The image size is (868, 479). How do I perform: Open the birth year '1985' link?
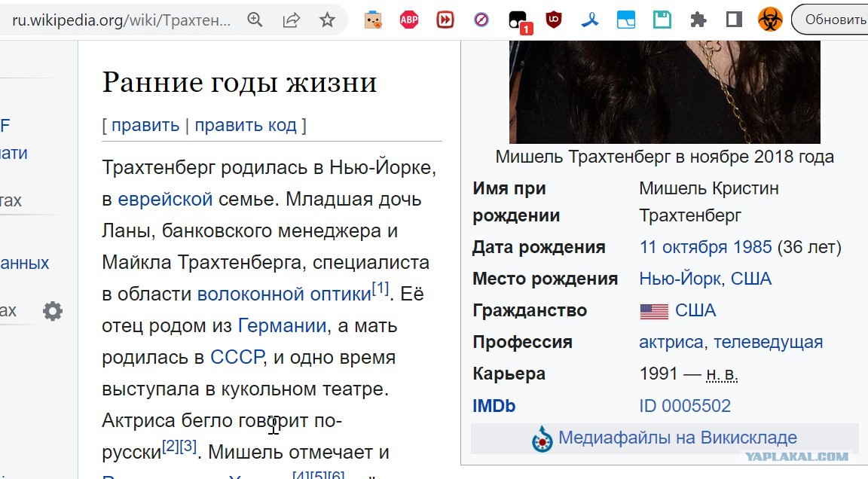pyautogui.click(x=752, y=247)
